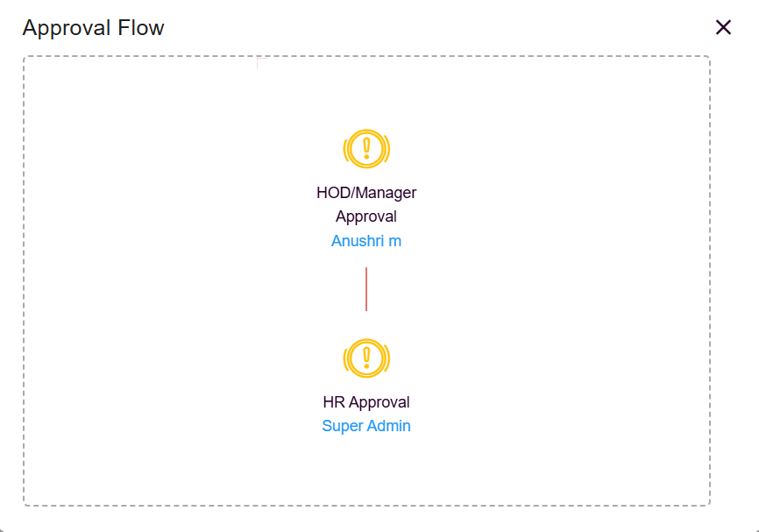Select the yellow alert icon above Super Admin
Viewport: 759px width, 532px height.
point(366,358)
